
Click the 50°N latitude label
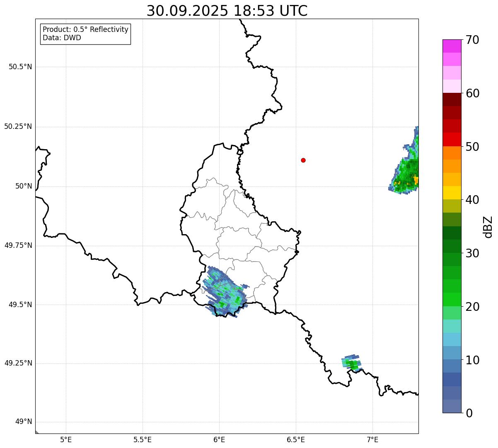[24, 186]
